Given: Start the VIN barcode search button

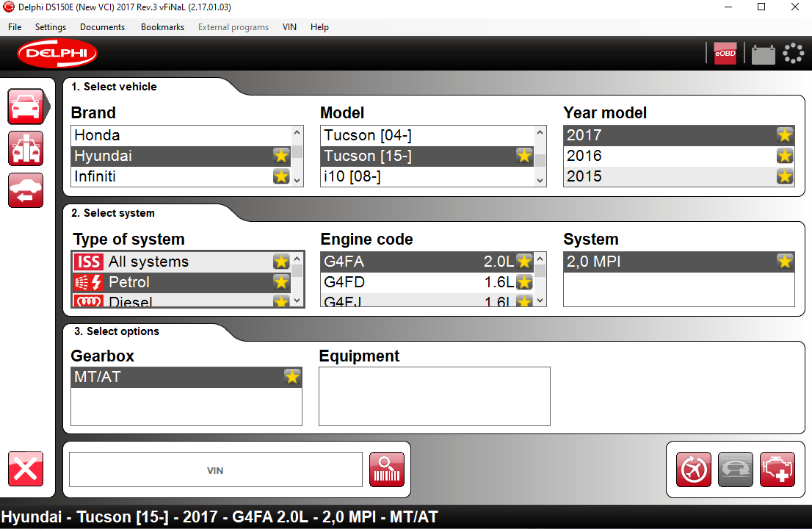Looking at the screenshot, I should pos(387,469).
